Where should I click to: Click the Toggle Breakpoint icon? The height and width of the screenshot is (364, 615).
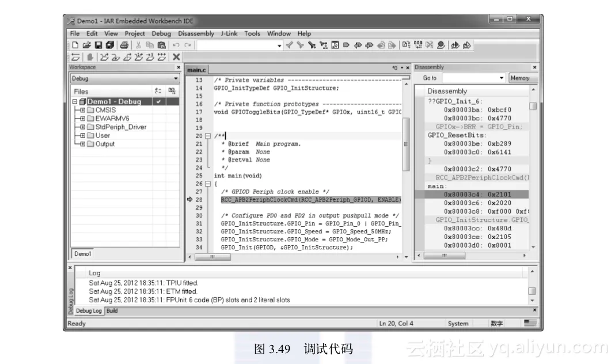(x=441, y=45)
